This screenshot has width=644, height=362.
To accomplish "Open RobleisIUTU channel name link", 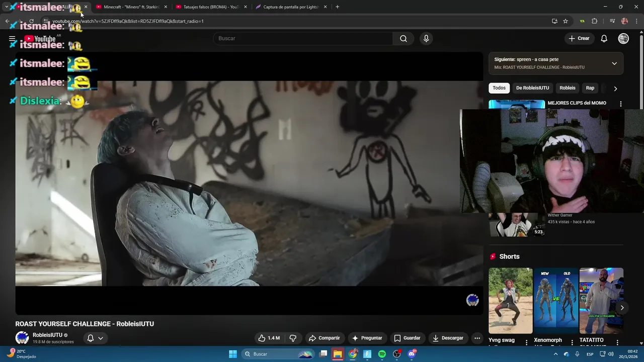I will pos(47,335).
